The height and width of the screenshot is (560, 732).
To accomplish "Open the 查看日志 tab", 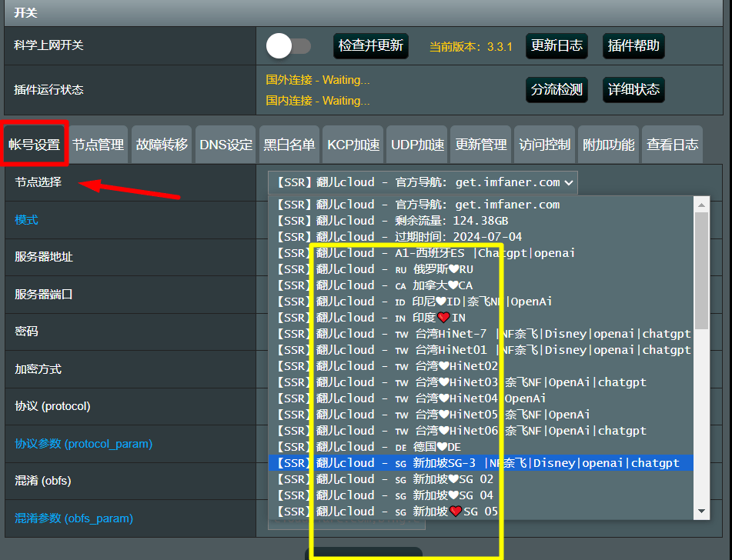I will pyautogui.click(x=672, y=144).
